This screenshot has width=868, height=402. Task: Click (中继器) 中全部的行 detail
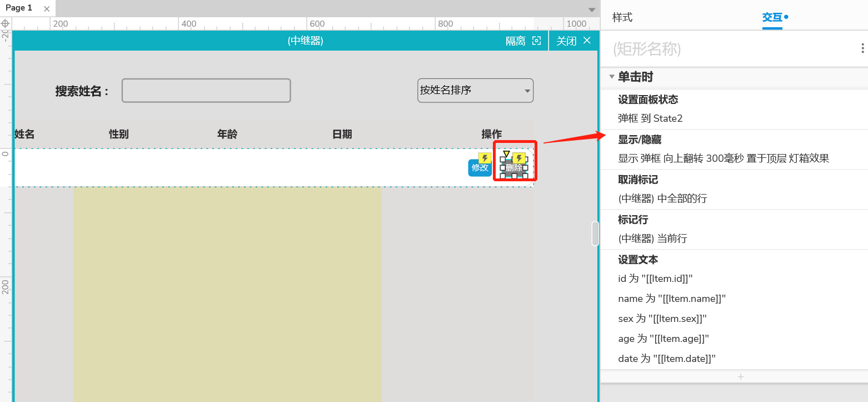[662, 198]
